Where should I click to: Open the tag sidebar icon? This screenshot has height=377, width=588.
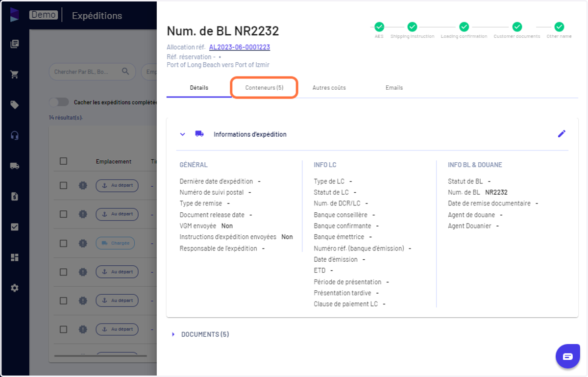[x=15, y=105]
